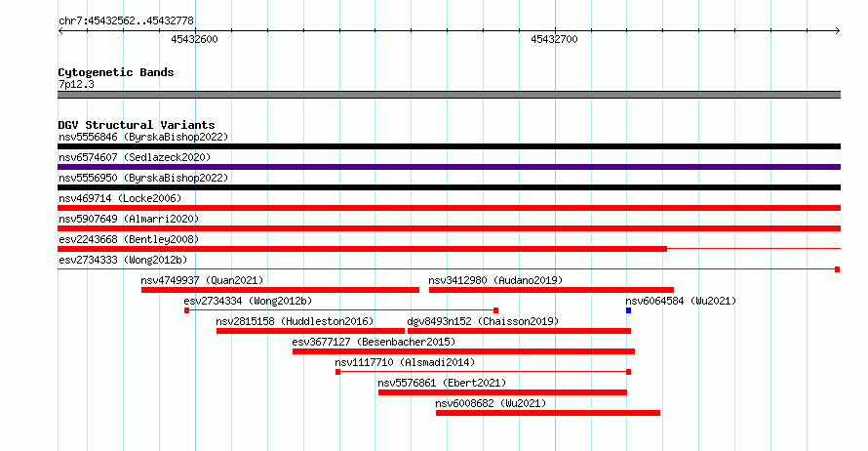
Task: Select the red nsv5576861 variant bar
Action: [x=502, y=392]
